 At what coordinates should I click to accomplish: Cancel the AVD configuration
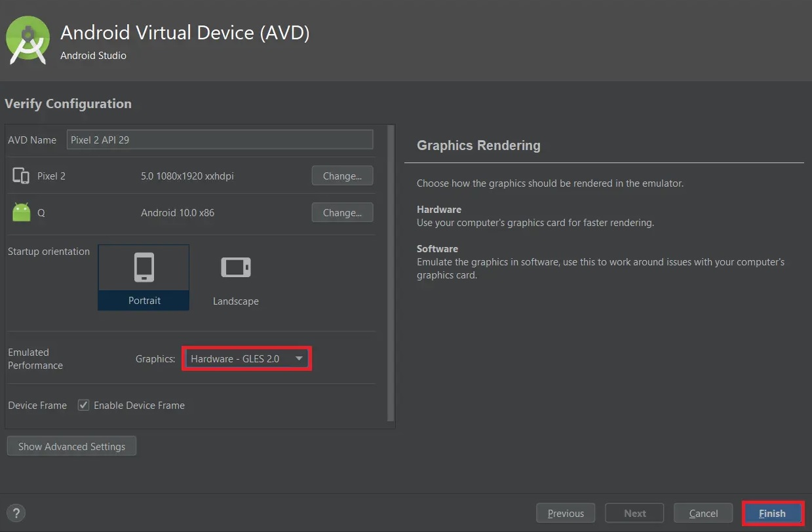click(x=703, y=513)
